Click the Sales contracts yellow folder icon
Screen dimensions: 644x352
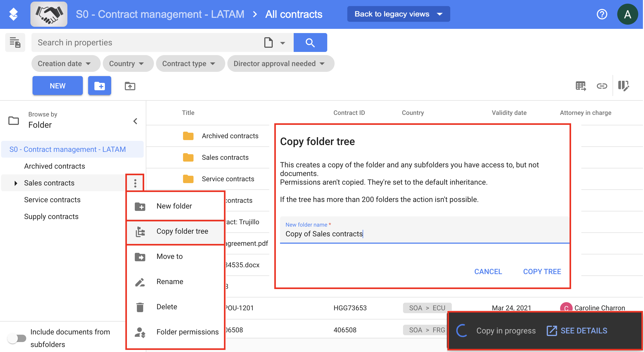point(188,157)
